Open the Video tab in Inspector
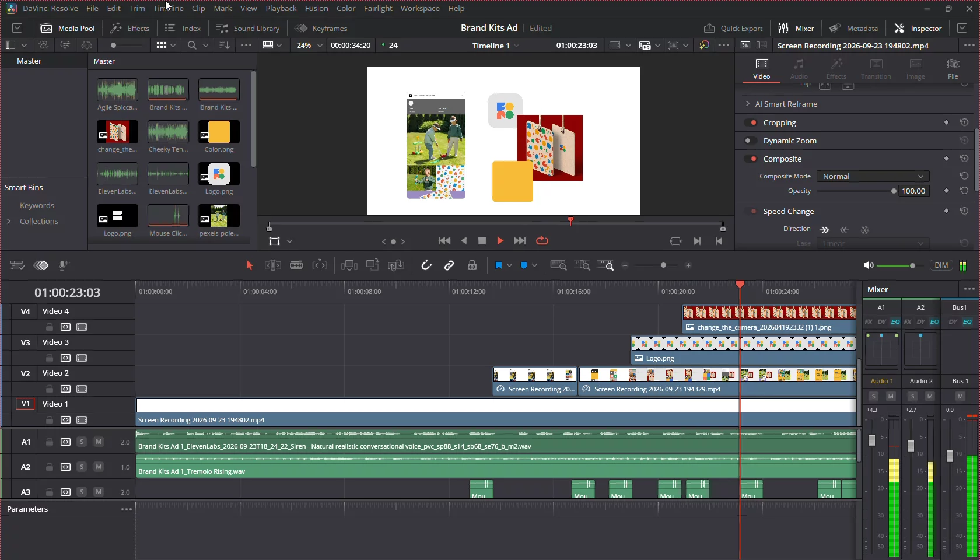 tap(762, 69)
